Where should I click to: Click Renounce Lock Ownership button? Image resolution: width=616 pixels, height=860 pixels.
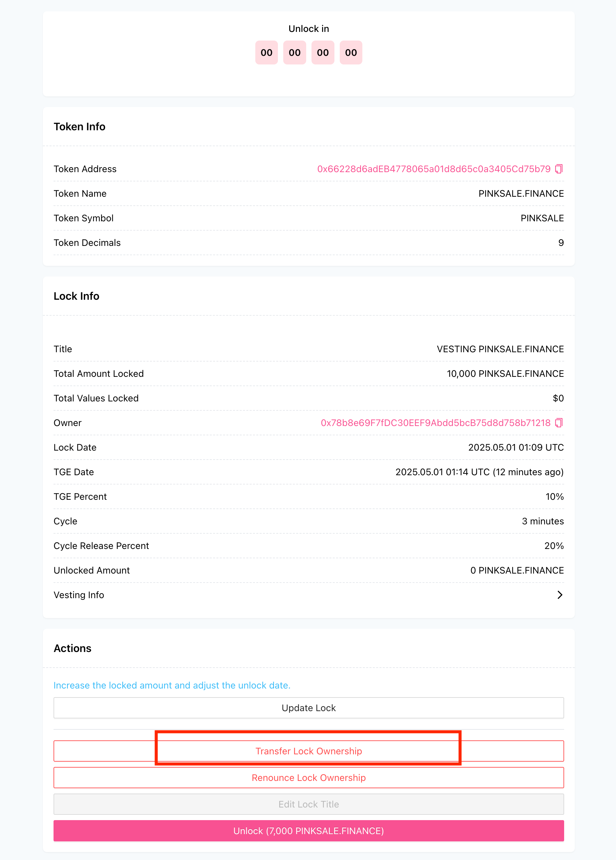pos(308,778)
